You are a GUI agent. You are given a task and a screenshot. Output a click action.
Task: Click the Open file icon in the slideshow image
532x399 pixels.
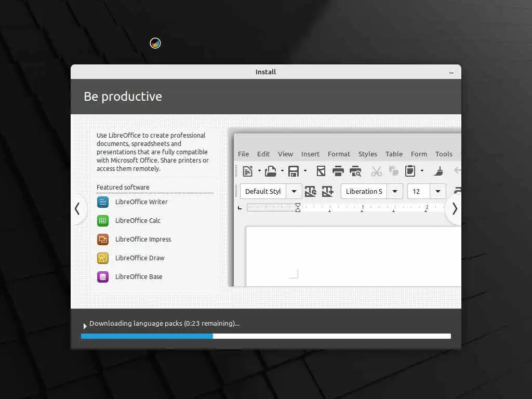pyautogui.click(x=270, y=171)
